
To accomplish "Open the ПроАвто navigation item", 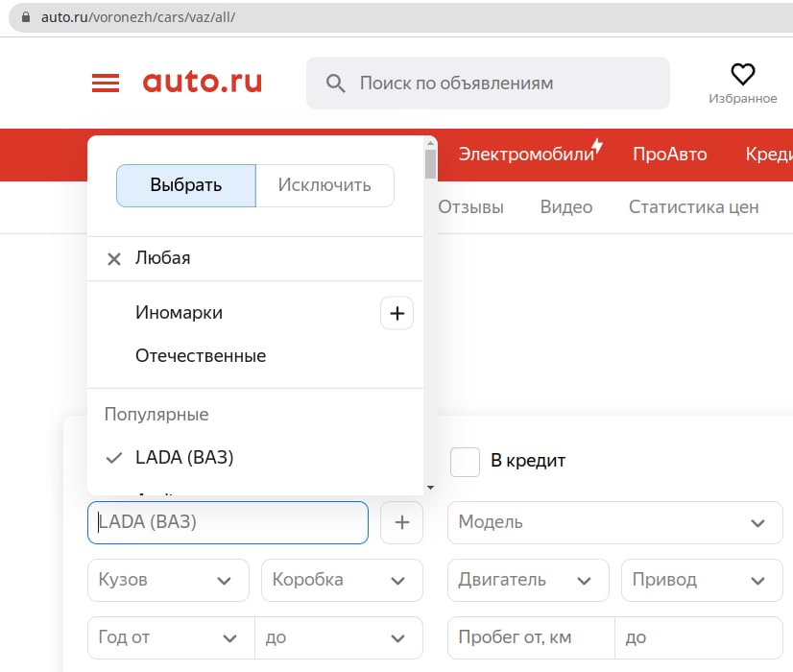I will (669, 155).
